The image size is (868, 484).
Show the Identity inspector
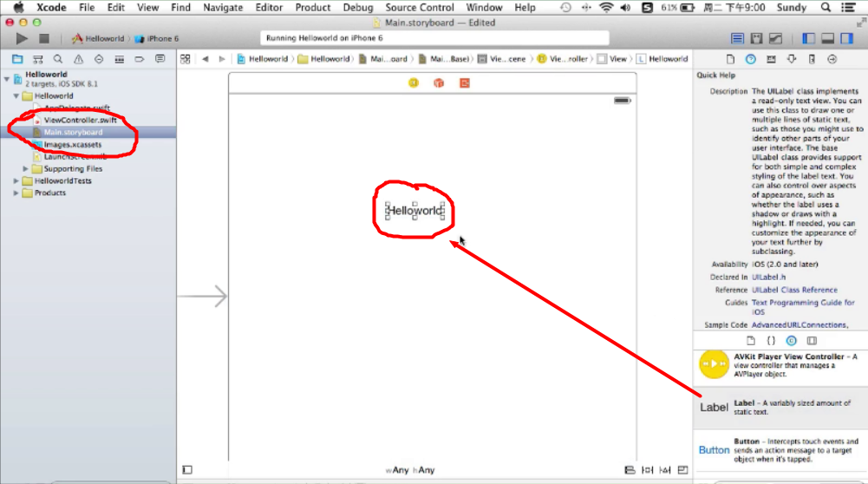coord(771,59)
